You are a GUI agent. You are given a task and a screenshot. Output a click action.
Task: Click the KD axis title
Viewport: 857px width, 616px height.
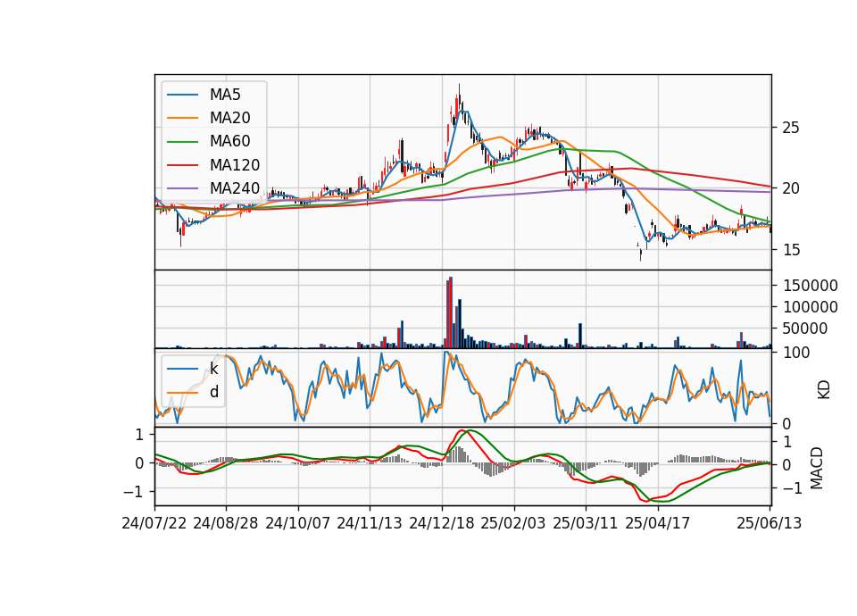click(x=823, y=390)
